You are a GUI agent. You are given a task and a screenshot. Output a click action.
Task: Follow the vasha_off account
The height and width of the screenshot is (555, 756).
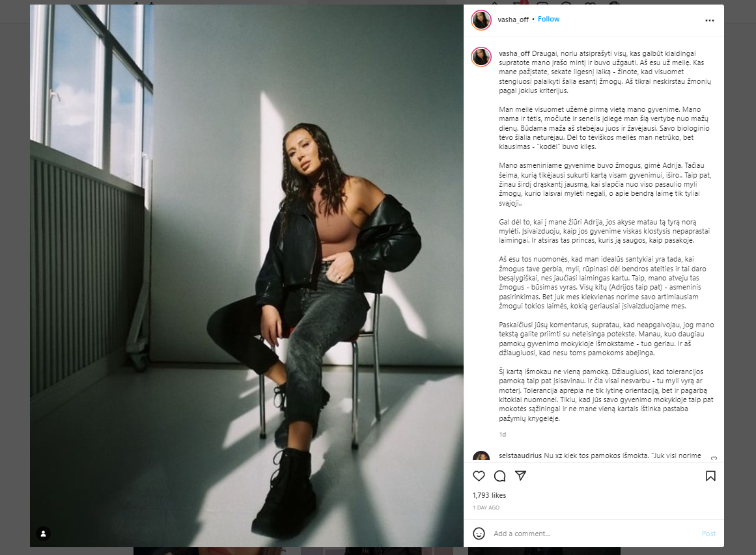549,20
